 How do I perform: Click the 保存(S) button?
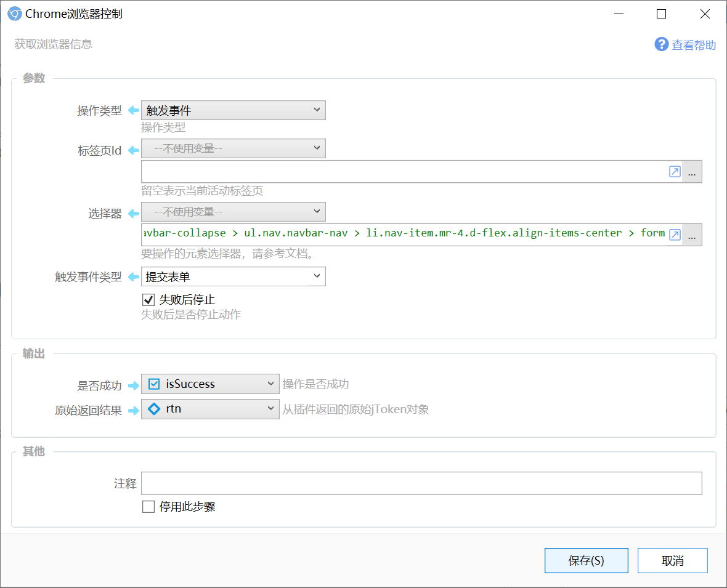pos(586,561)
